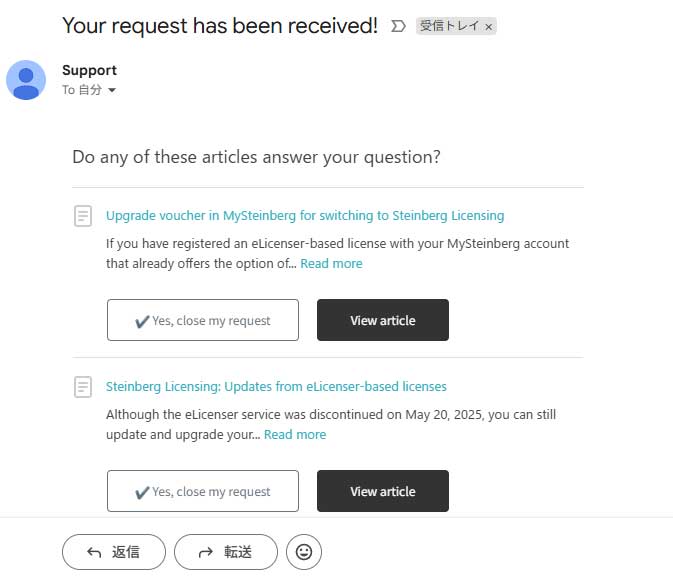
Task: Open Steinberg Licensing: Updates from eLicenser link
Action: coord(276,386)
